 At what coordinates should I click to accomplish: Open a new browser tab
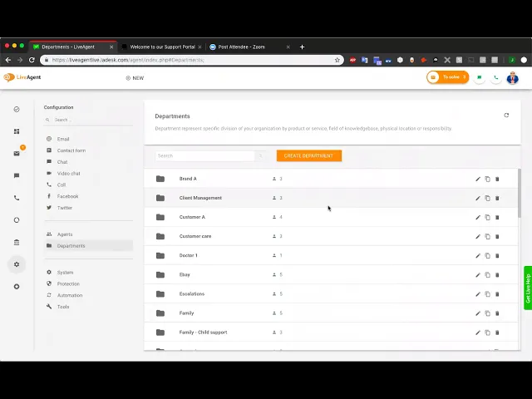(x=302, y=47)
